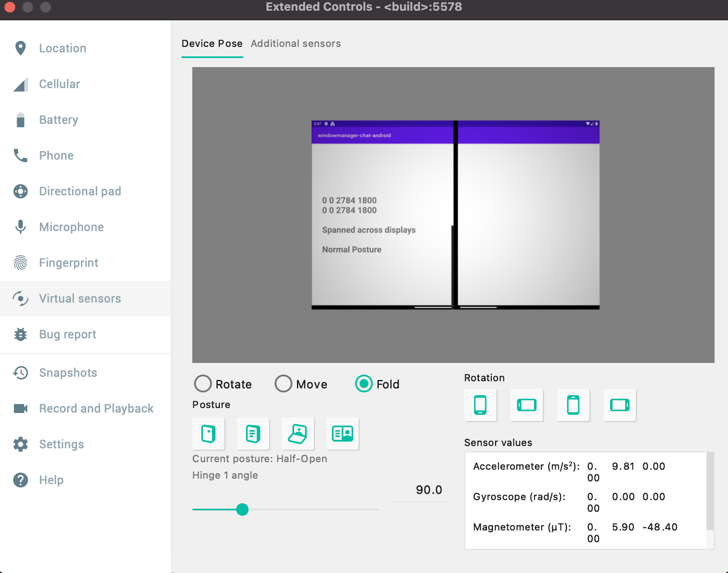Open the Directional pad controls

(x=80, y=191)
